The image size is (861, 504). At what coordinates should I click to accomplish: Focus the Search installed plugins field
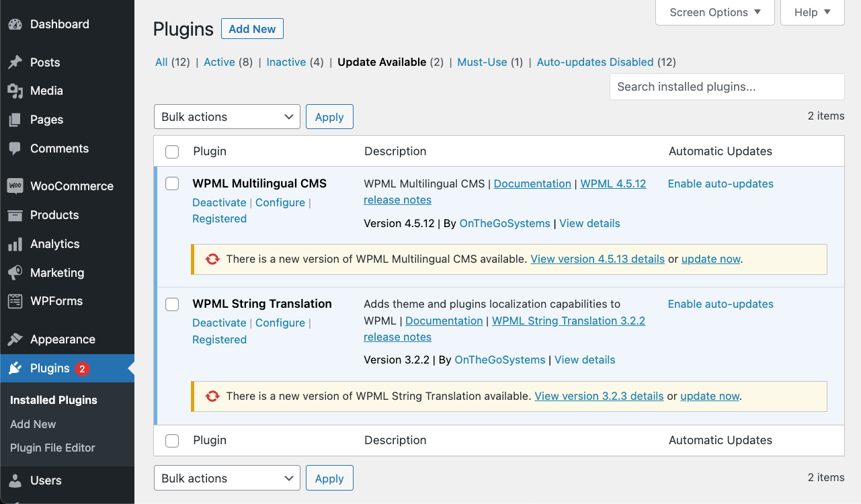click(x=727, y=87)
